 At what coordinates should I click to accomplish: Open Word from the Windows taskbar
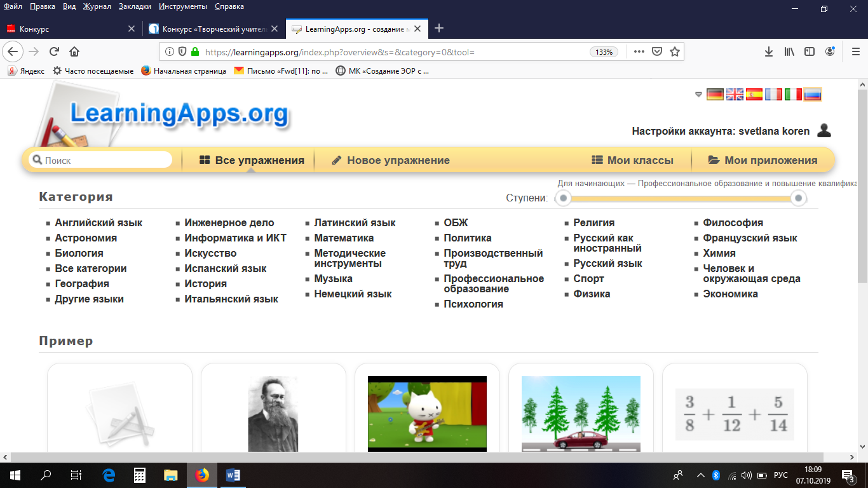tap(233, 475)
